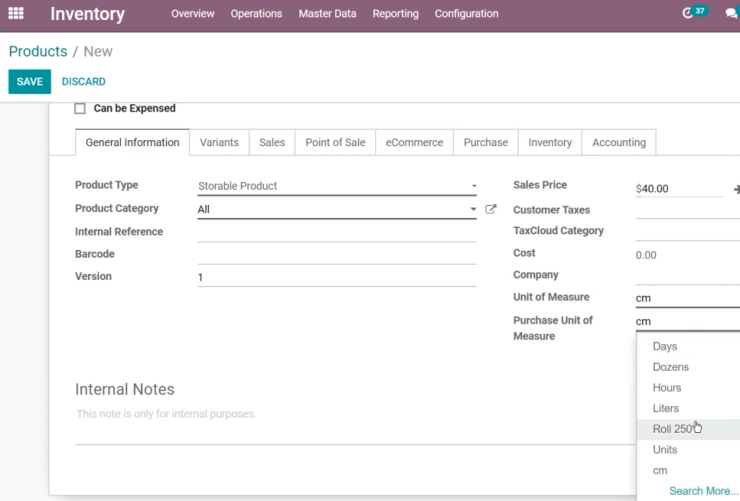Switch to the General Information tab
740x501 pixels.
pyautogui.click(x=132, y=142)
